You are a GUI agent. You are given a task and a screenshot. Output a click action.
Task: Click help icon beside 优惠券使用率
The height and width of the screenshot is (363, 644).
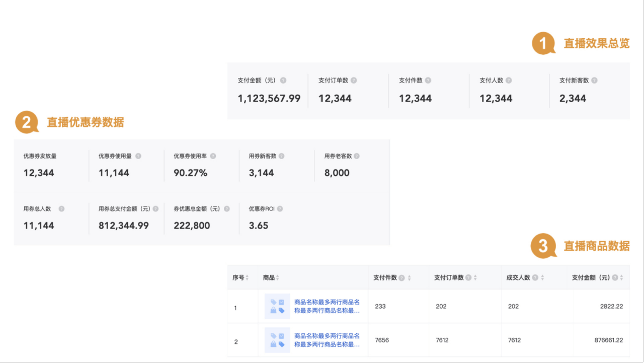pos(213,156)
